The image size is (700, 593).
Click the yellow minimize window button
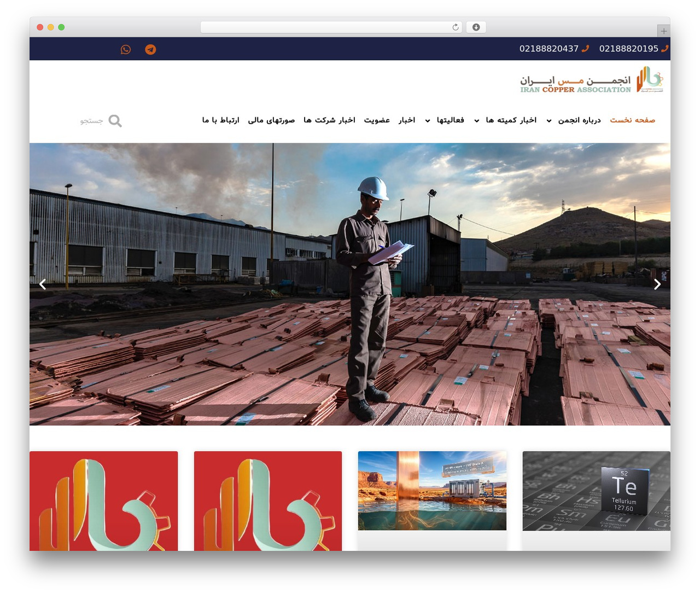[x=50, y=27]
